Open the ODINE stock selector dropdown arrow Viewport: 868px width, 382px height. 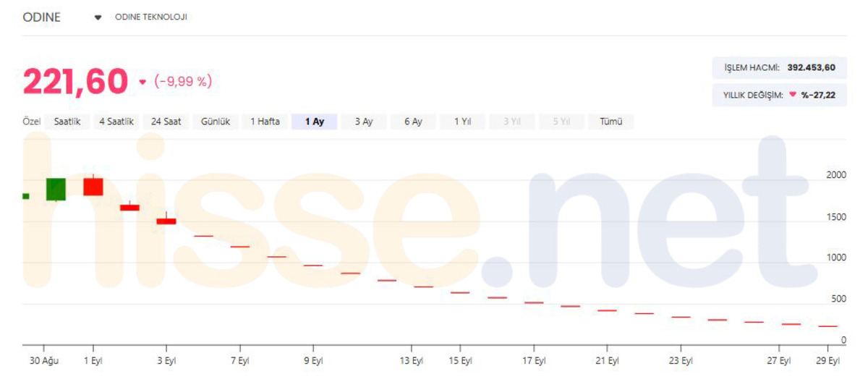pyautogui.click(x=98, y=17)
